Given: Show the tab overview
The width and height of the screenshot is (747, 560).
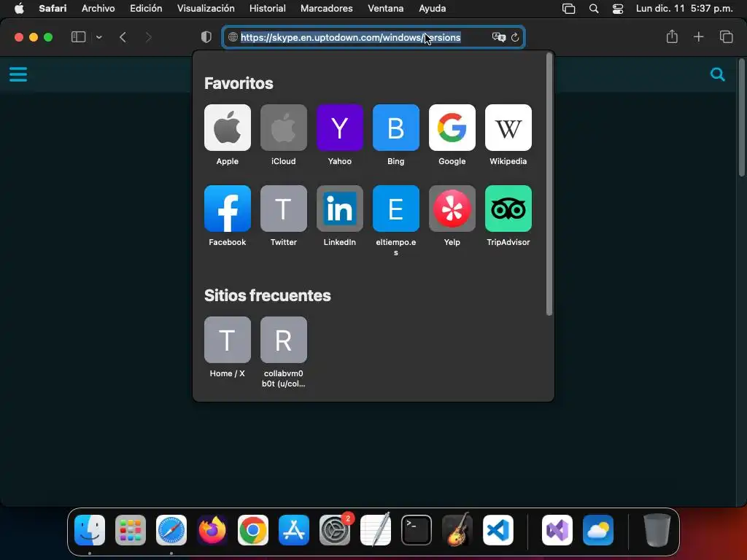Looking at the screenshot, I should (x=726, y=36).
